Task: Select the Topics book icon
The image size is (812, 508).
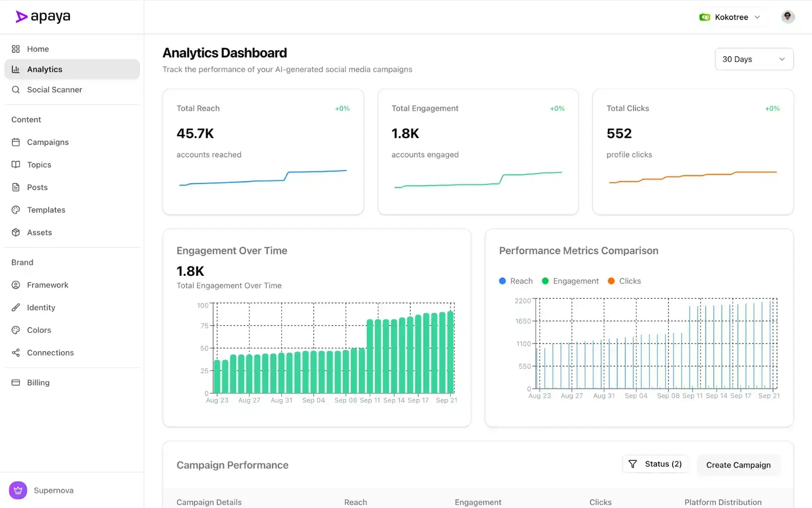Action: tap(16, 164)
